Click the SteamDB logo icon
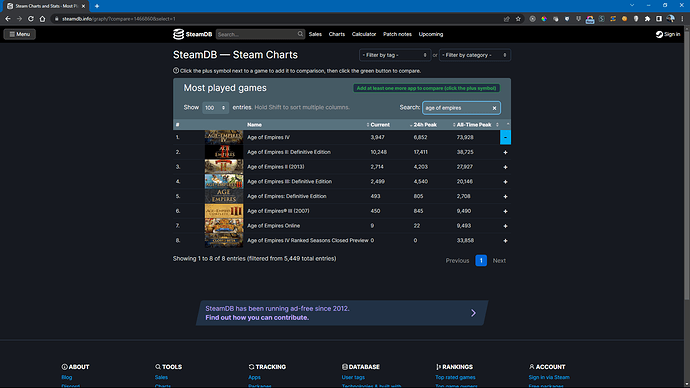This screenshot has width=690, height=388. pos(178,34)
